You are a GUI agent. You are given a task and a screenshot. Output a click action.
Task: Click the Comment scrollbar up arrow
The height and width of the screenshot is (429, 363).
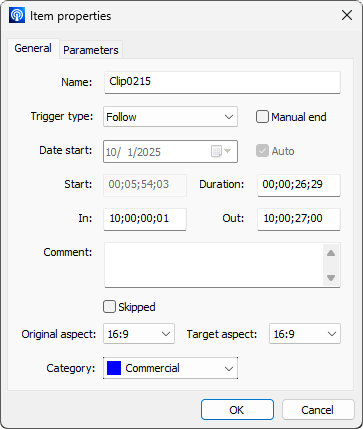(x=331, y=253)
